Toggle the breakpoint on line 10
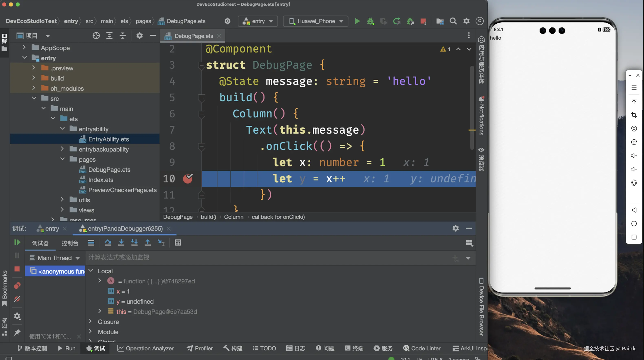 click(x=187, y=179)
